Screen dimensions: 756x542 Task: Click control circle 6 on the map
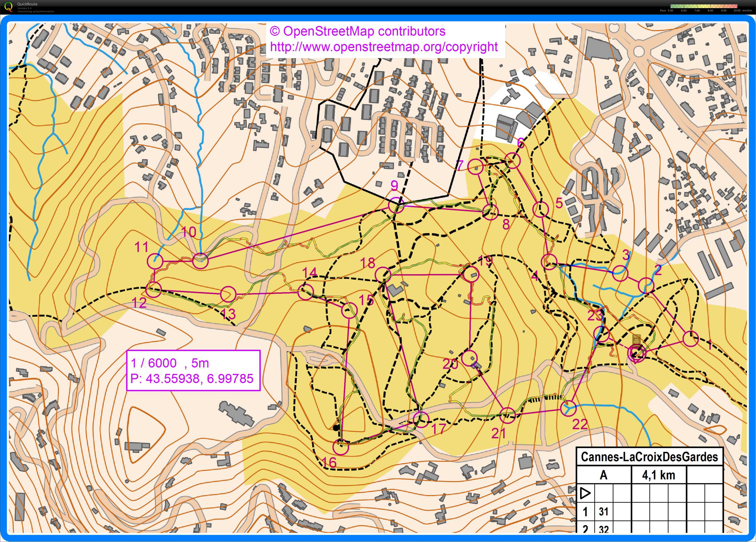pyautogui.click(x=512, y=161)
